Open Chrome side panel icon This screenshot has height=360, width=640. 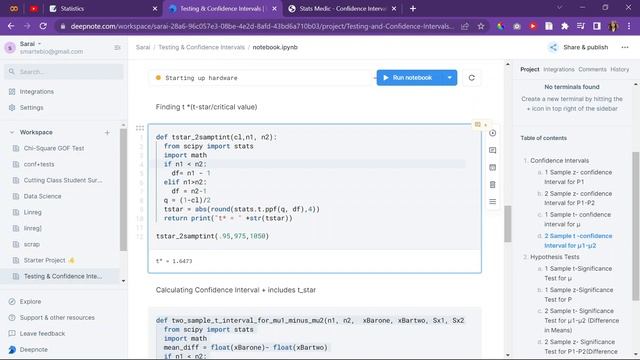point(597,26)
